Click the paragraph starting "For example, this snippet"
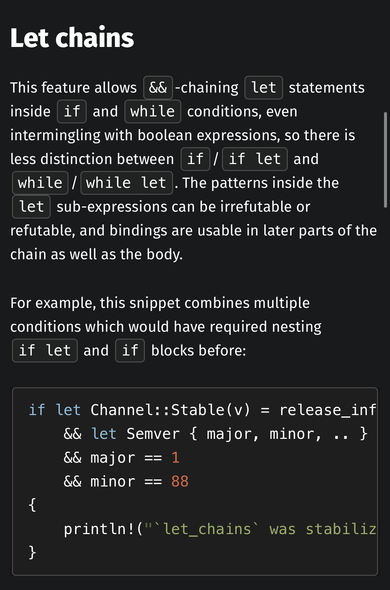The width and height of the screenshot is (390, 590). click(166, 327)
